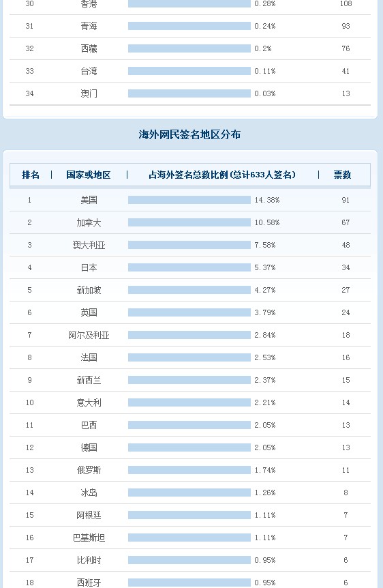Select the 美国 row name
The image size is (383, 588).
[x=89, y=200]
